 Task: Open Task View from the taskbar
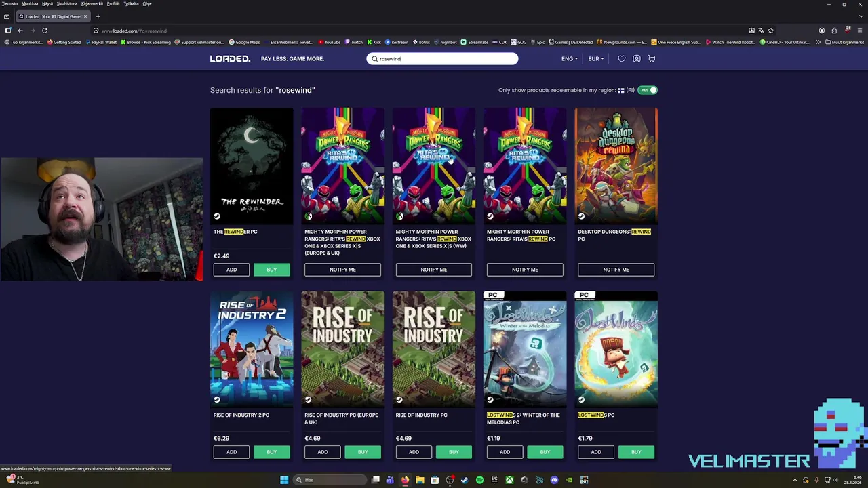(375, 480)
